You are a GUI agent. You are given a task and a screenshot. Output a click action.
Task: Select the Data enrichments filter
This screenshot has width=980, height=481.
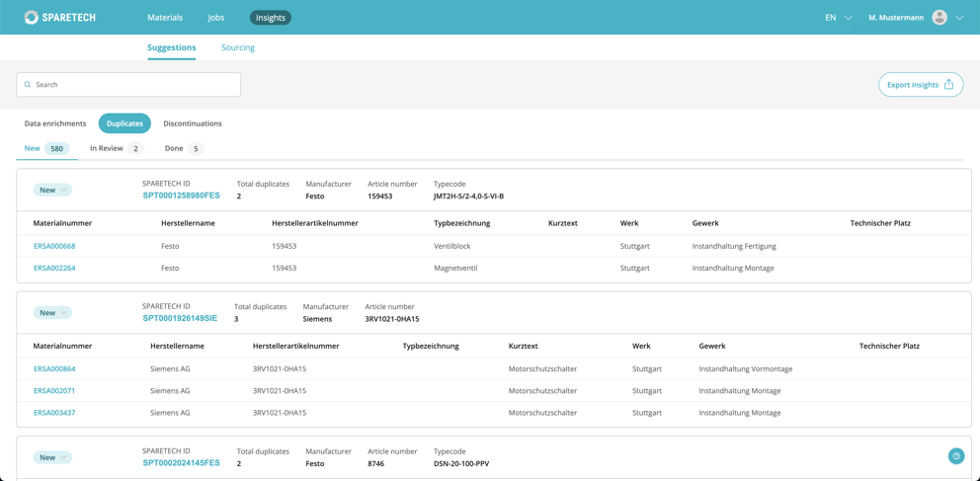55,123
